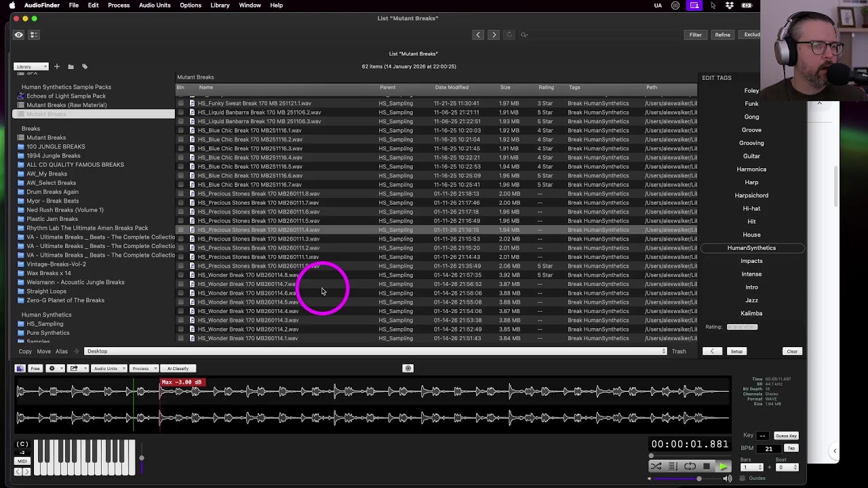Click the gear settings button above waveform

pos(52,368)
